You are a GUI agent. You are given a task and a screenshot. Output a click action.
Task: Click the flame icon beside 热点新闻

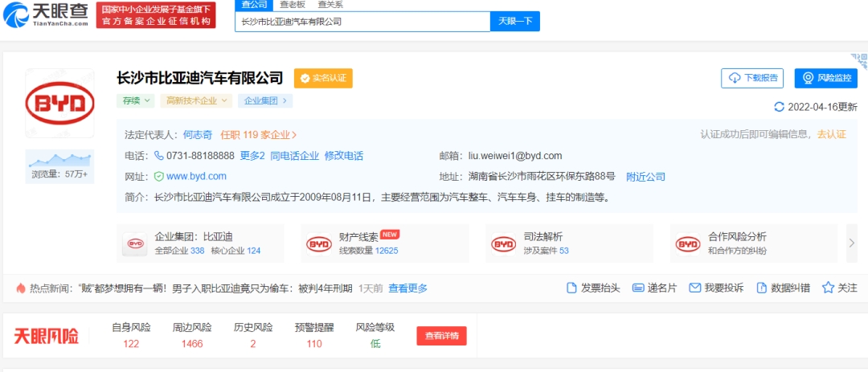[21, 288]
